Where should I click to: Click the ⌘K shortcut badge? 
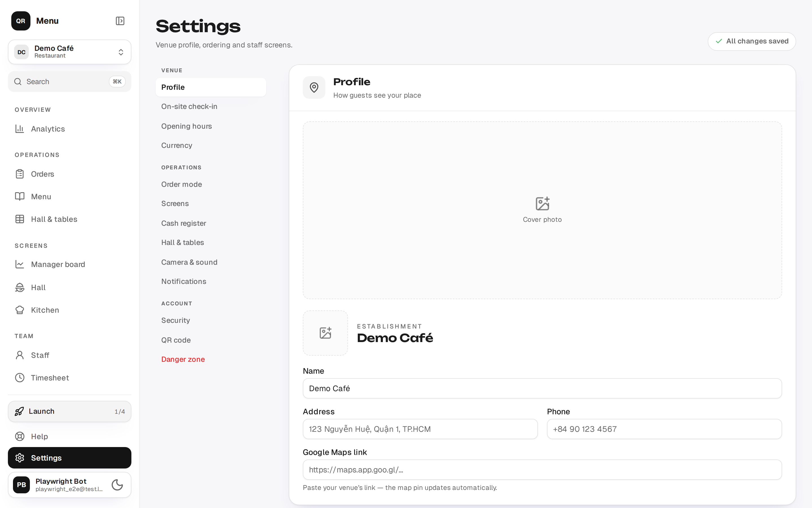click(117, 82)
